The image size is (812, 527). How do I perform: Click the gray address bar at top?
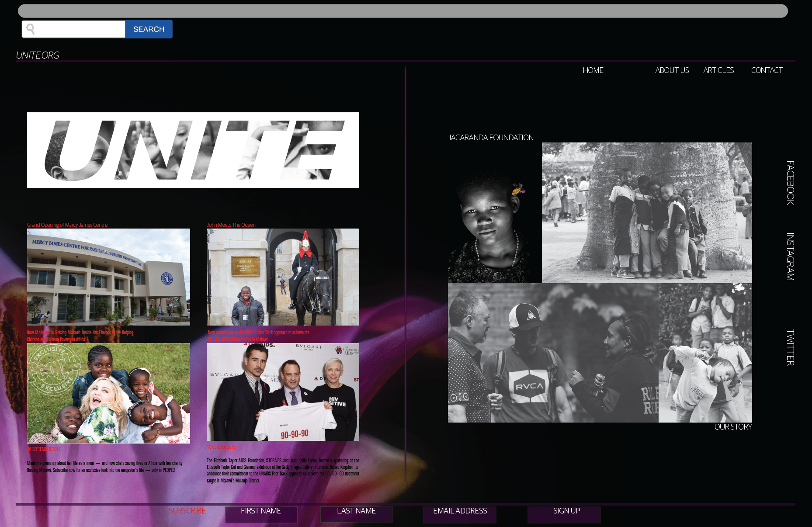(x=403, y=11)
